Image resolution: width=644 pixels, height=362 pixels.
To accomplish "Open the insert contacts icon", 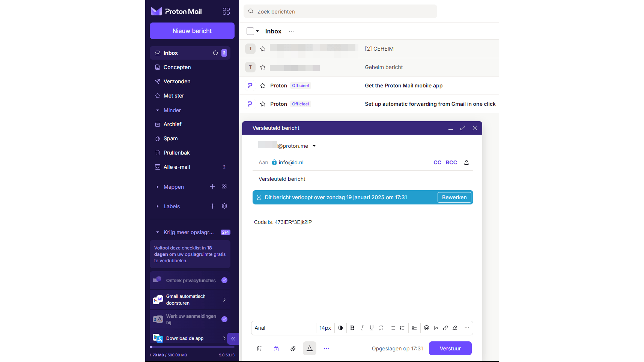I will (466, 162).
